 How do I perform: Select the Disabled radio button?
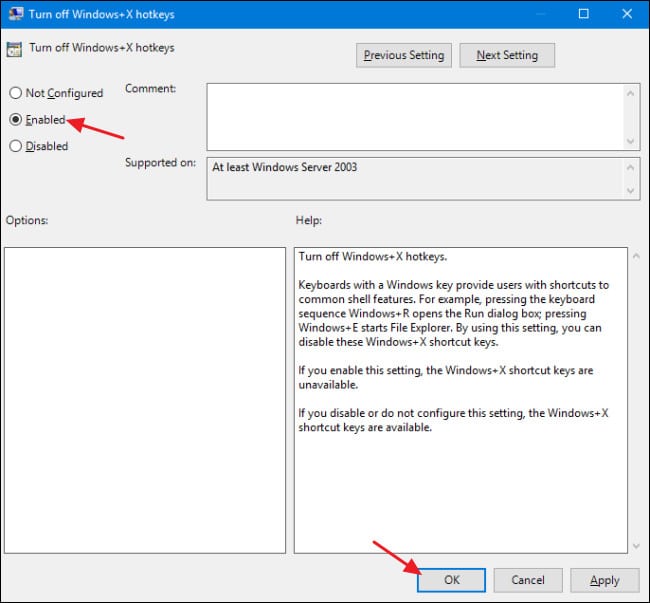[15, 146]
